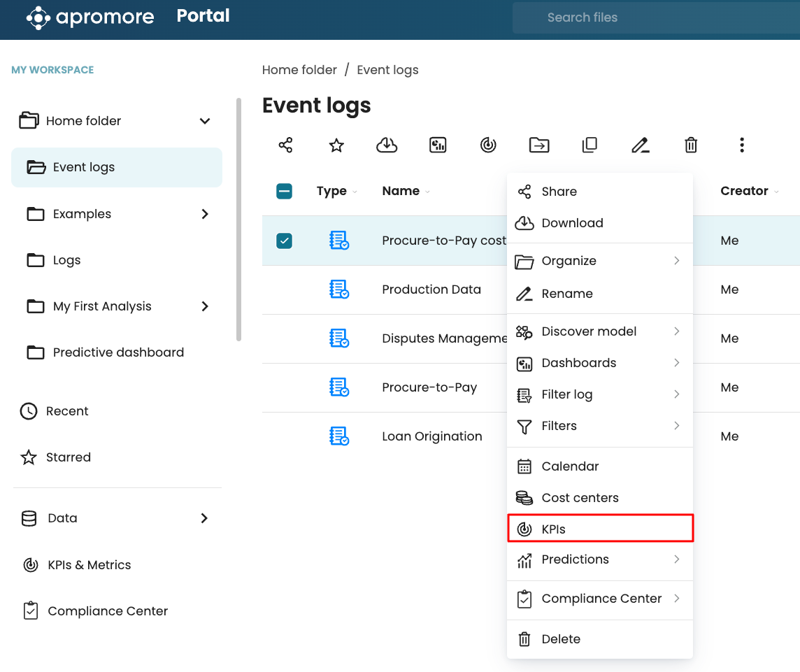Click the copy icon in the toolbar

point(590,145)
